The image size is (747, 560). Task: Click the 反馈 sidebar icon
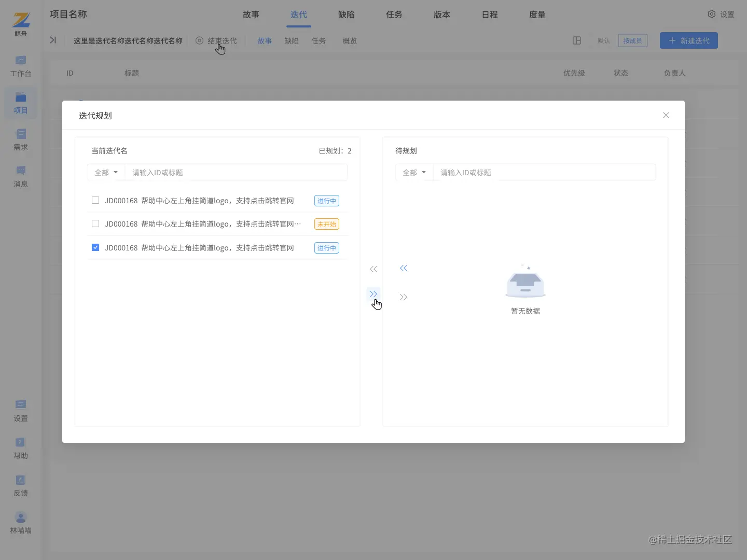20,485
